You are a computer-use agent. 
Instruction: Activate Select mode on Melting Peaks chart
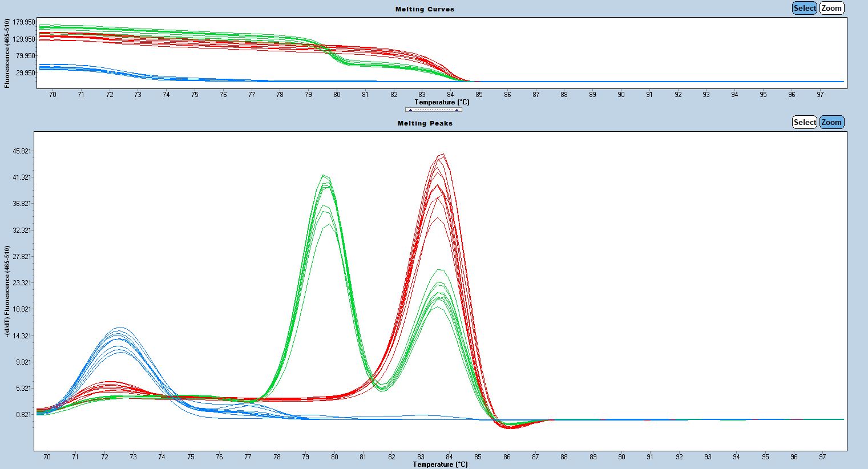tap(804, 122)
